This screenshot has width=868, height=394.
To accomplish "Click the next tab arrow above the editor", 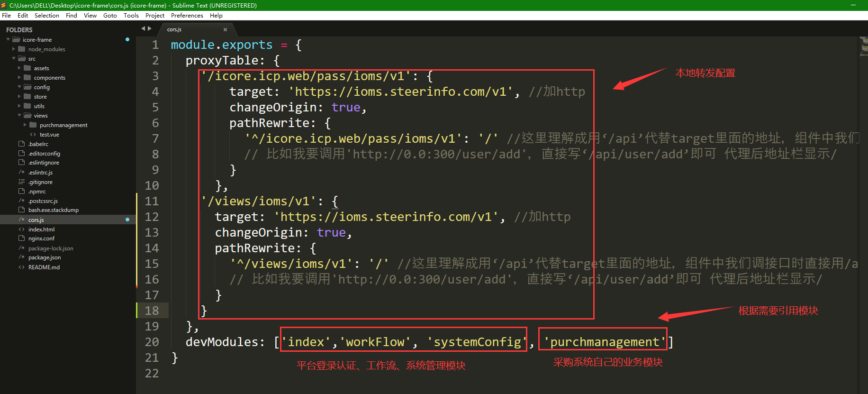I will (150, 29).
